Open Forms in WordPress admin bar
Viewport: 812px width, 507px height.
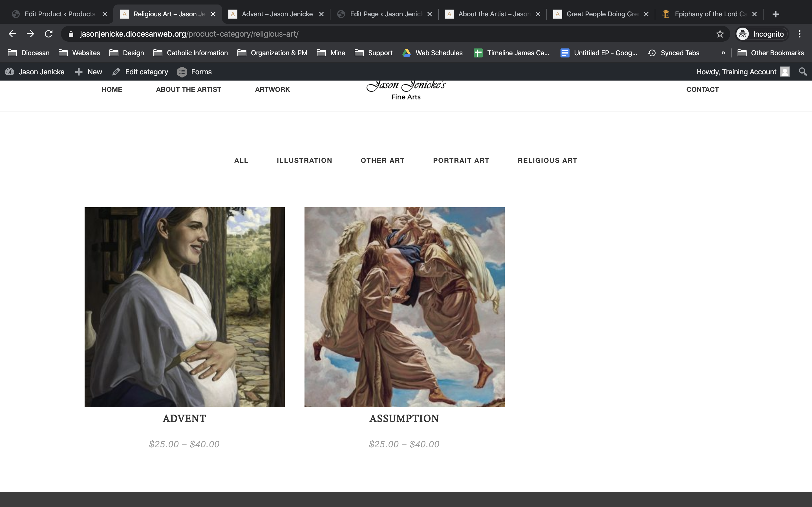coord(195,72)
